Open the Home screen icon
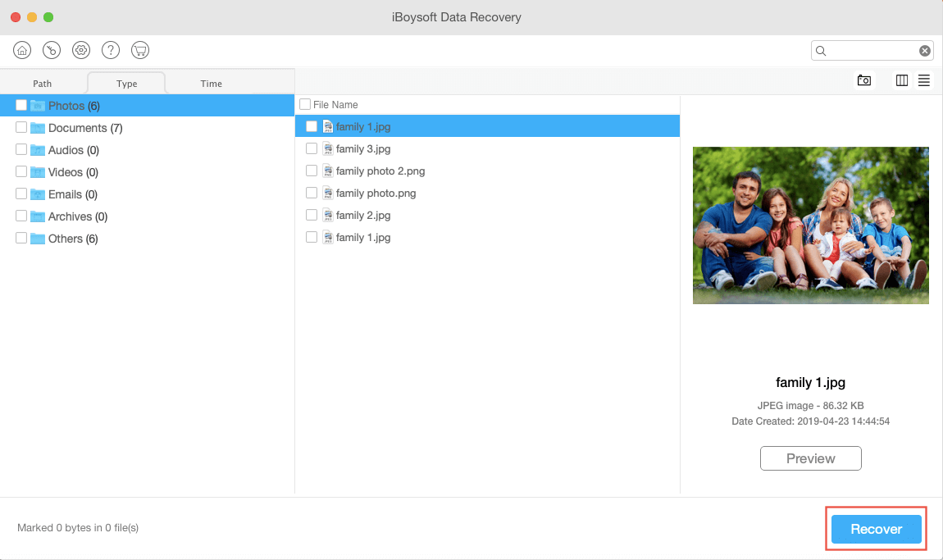The height and width of the screenshot is (560, 943). click(x=22, y=50)
